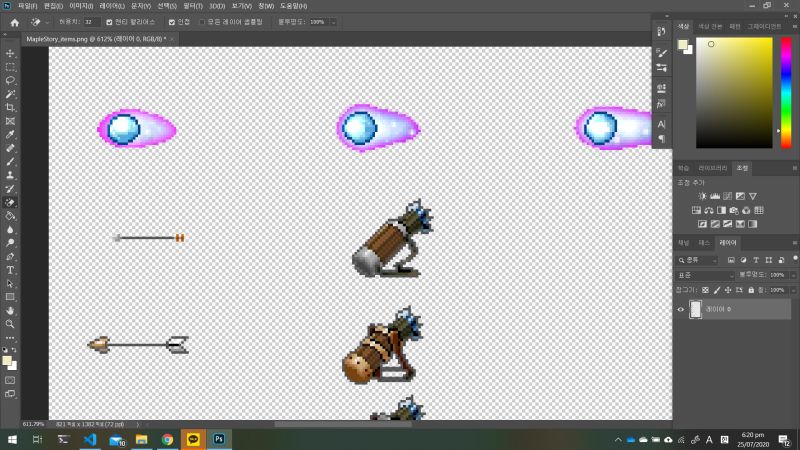Select the Magic Wand tool

pos(10,94)
